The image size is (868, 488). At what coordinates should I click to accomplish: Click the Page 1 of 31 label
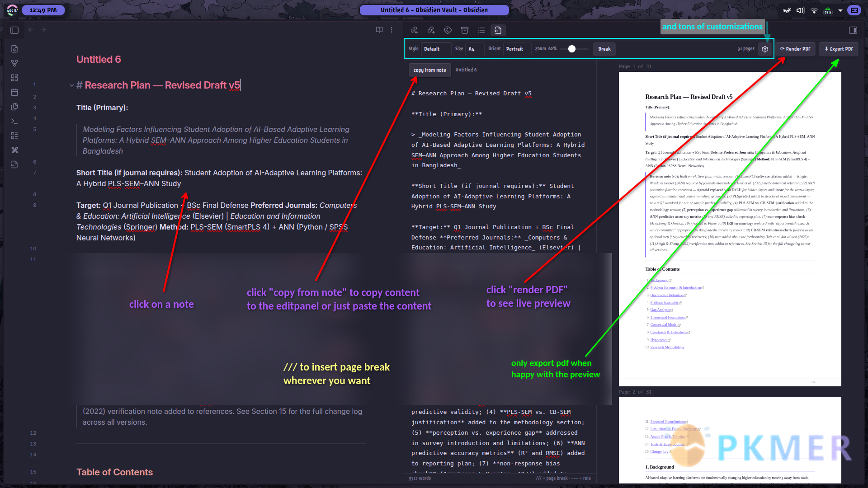(x=635, y=66)
